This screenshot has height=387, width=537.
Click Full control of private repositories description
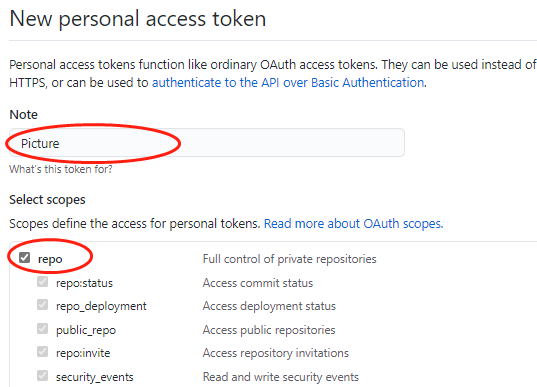(289, 259)
